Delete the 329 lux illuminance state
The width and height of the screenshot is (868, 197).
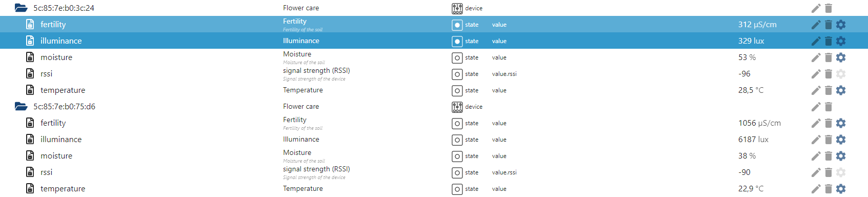829,41
